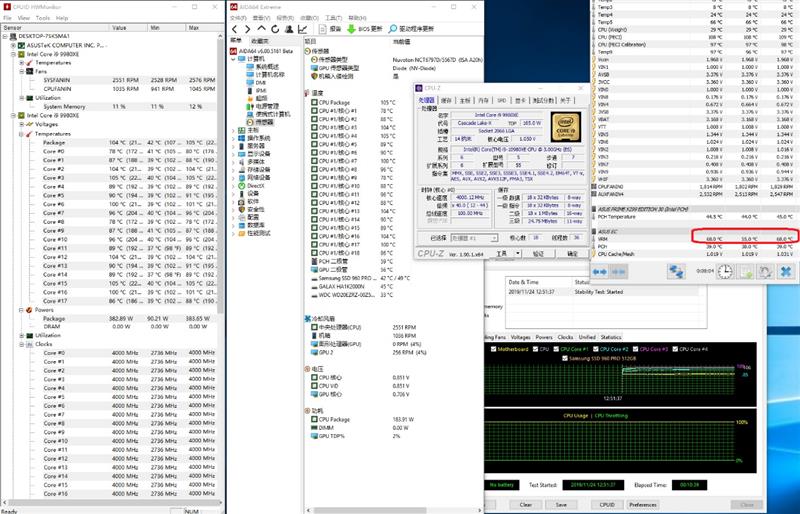
Task: Click the greyed double-arrow icon in sensor panel
Action: [618, 272]
